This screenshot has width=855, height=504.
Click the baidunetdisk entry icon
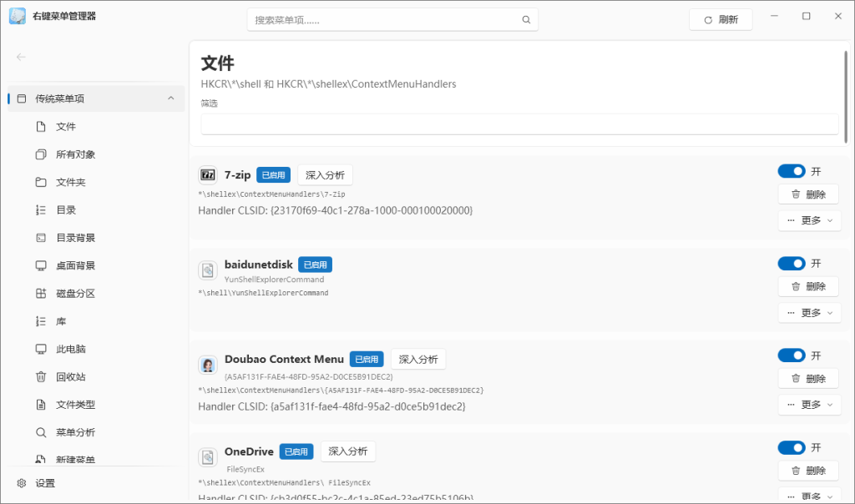tap(208, 270)
